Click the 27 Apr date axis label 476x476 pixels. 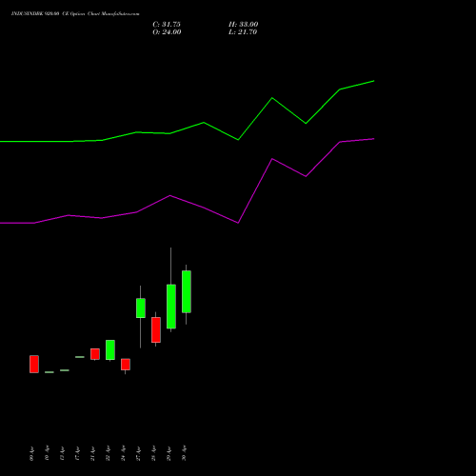138,453
